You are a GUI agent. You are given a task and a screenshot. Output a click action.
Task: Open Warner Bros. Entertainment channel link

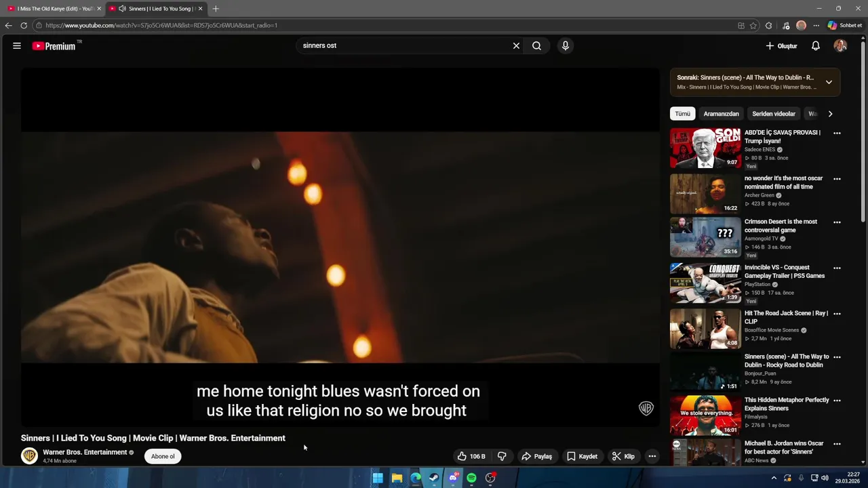tap(85, 452)
